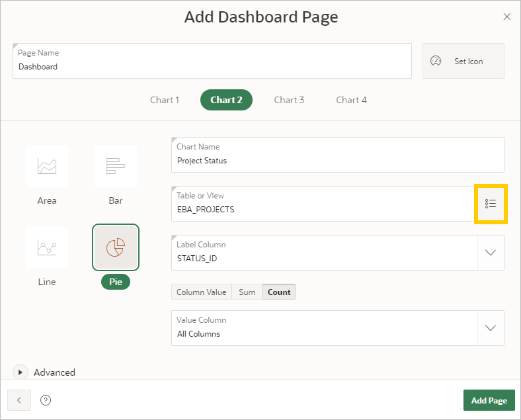
Task: Click the Line label under chart types
Action: (x=47, y=282)
